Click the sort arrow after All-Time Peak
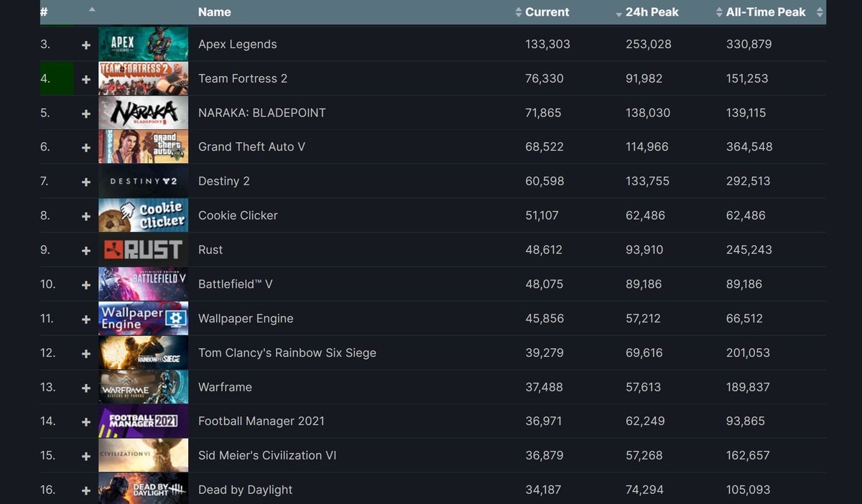The width and height of the screenshot is (862, 504). pos(820,12)
